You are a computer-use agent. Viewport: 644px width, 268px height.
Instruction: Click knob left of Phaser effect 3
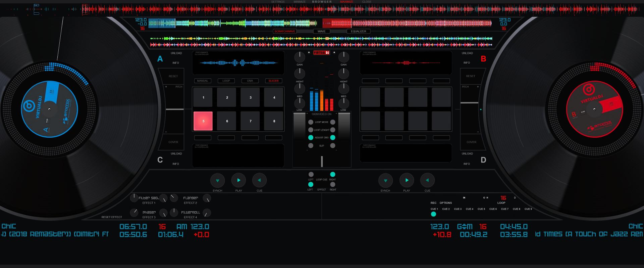point(134,212)
